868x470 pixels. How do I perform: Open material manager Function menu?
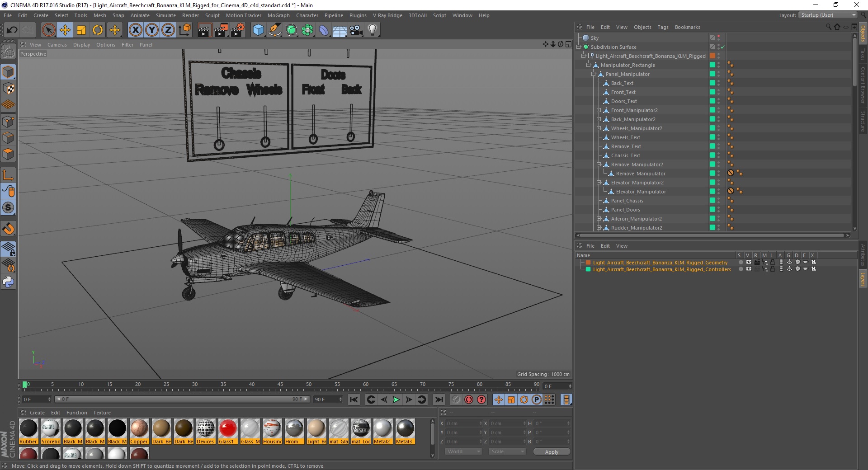point(76,413)
